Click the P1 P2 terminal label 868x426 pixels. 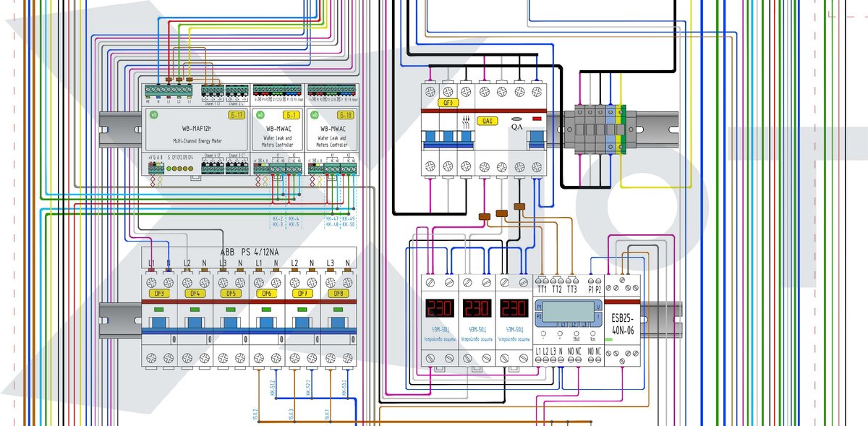pos(593,289)
